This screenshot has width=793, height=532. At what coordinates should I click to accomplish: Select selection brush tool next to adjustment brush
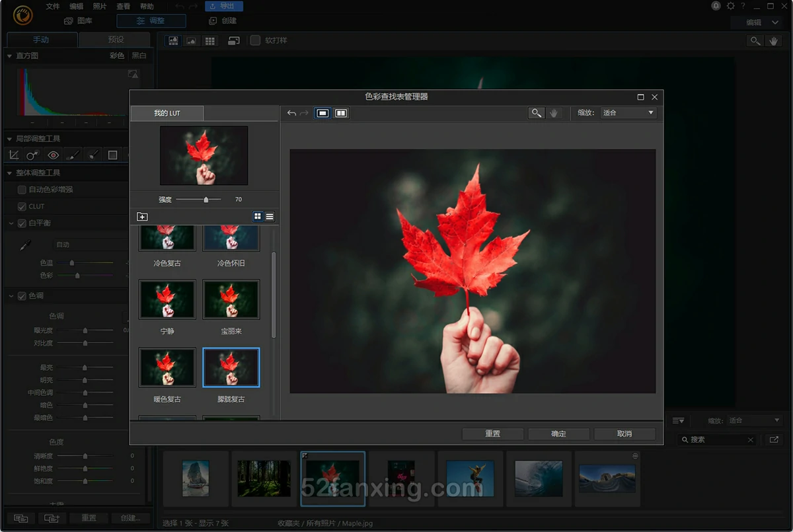click(93, 155)
